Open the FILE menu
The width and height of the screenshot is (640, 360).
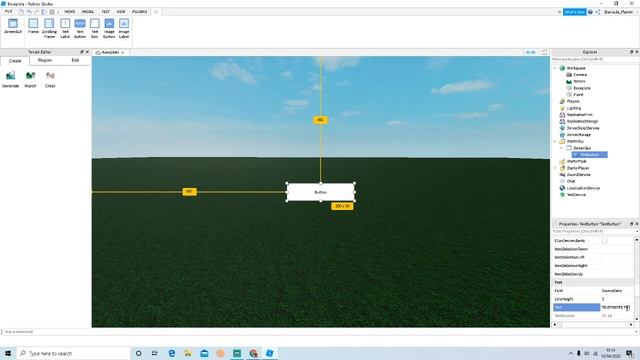coord(8,12)
